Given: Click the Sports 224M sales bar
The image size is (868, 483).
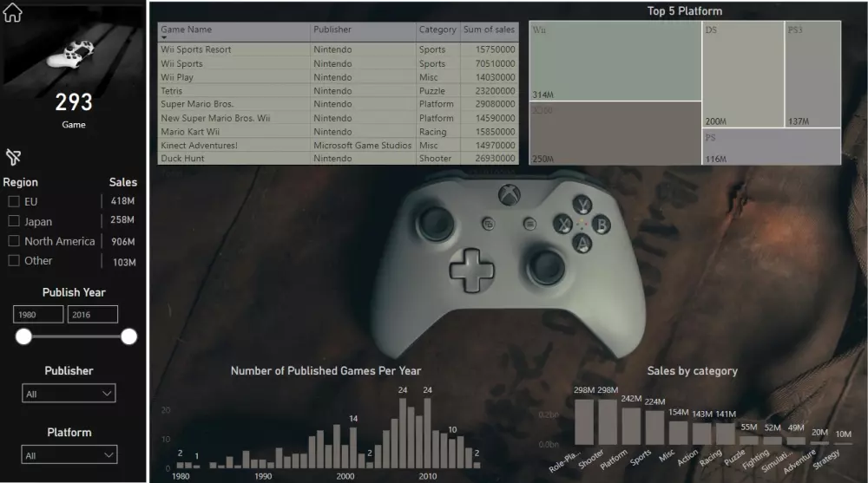Looking at the screenshot, I should click(x=654, y=428).
